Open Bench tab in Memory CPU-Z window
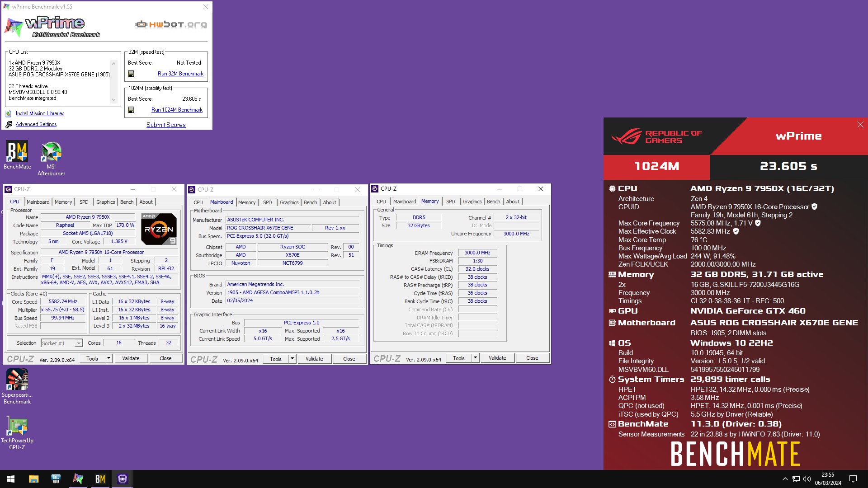 click(493, 202)
